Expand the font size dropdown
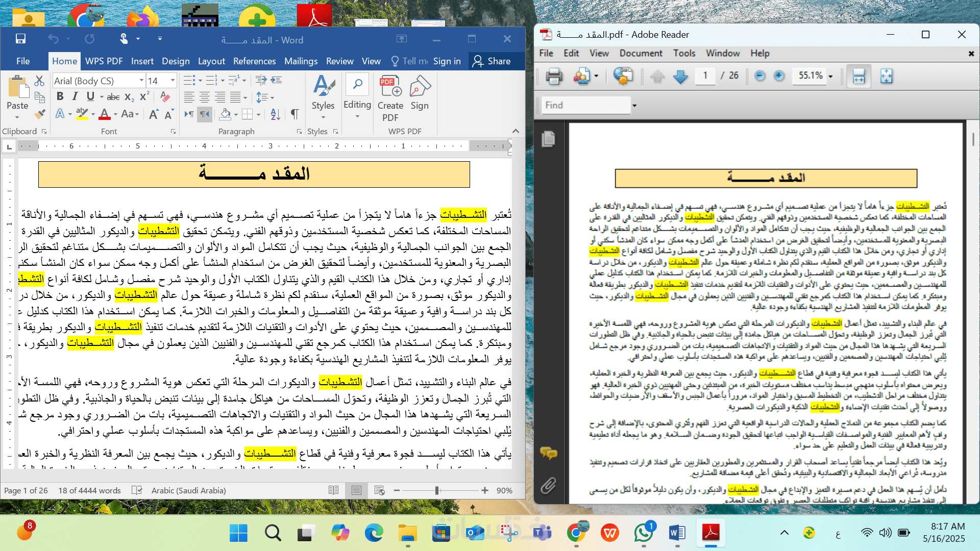 [173, 81]
